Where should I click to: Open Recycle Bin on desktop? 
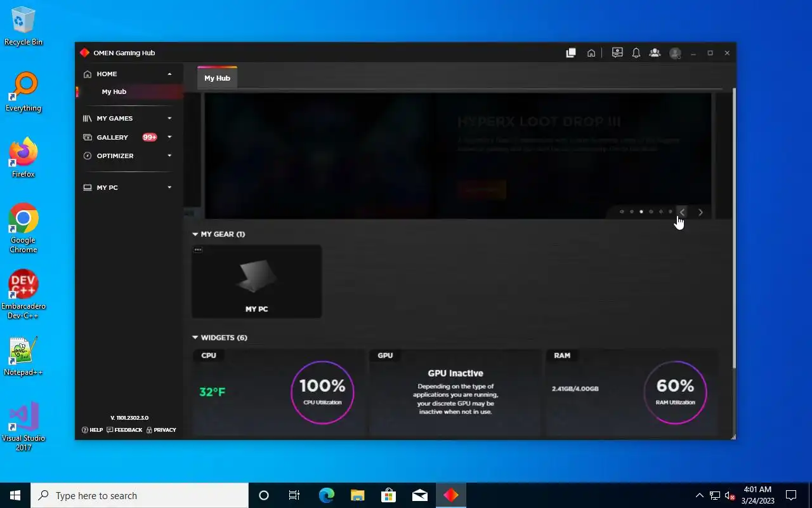(x=23, y=26)
